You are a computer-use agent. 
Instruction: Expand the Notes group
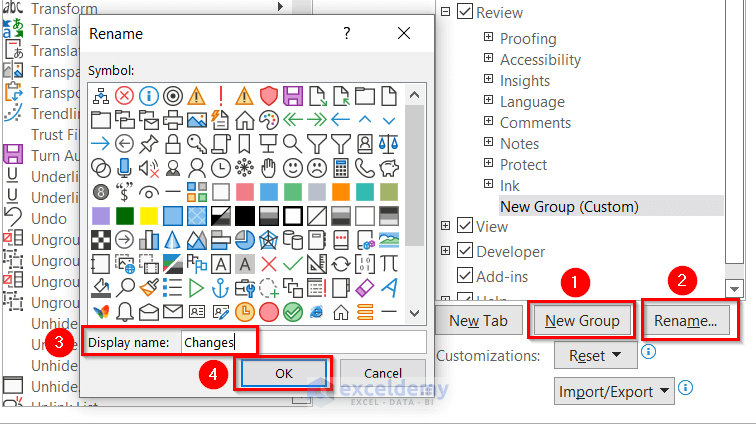coord(488,142)
